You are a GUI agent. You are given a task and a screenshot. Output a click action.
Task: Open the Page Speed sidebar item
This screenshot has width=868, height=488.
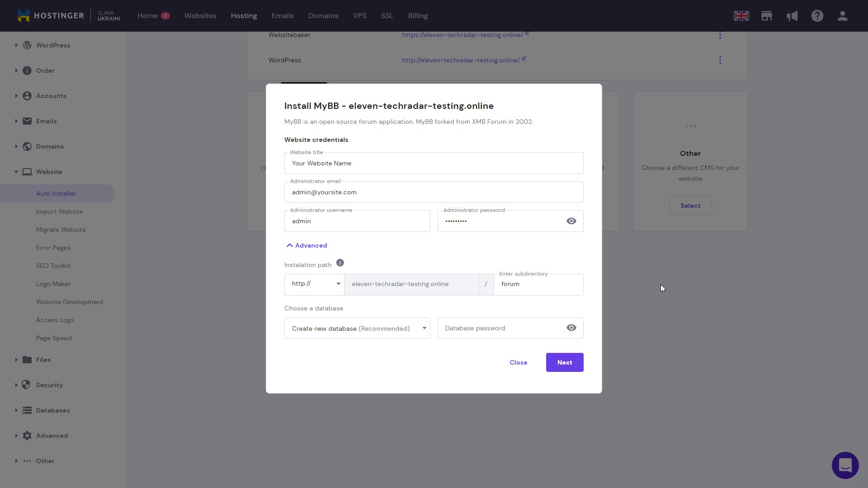click(54, 338)
